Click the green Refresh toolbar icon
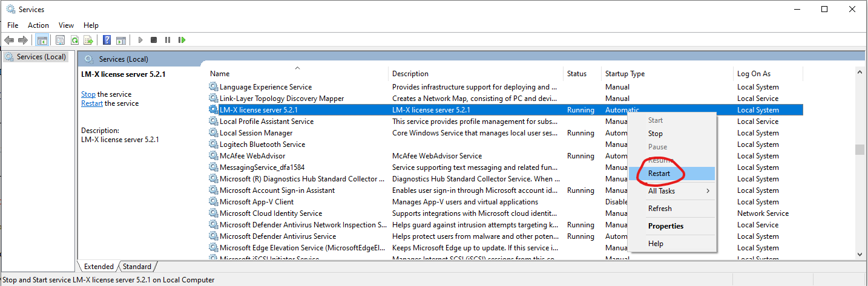 [x=74, y=40]
